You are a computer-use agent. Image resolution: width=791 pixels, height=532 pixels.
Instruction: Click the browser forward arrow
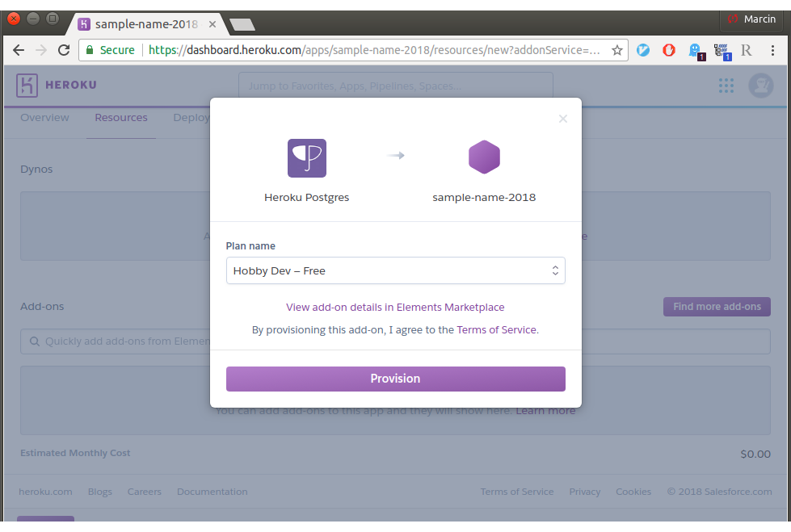(x=41, y=50)
